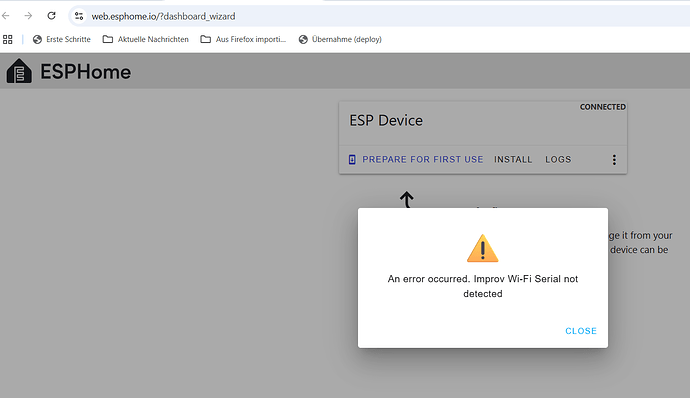
Task: Choose INSTALL on the ESP Device card
Action: coord(513,159)
